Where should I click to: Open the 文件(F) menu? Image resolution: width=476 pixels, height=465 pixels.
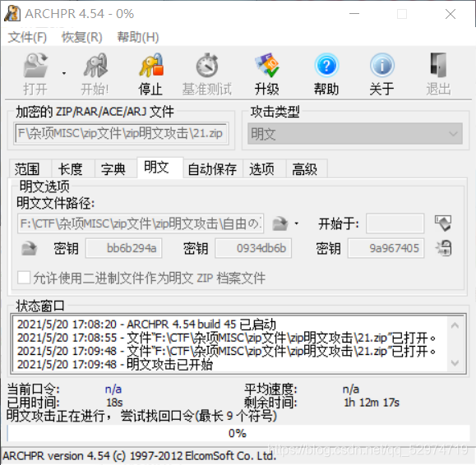pos(27,37)
